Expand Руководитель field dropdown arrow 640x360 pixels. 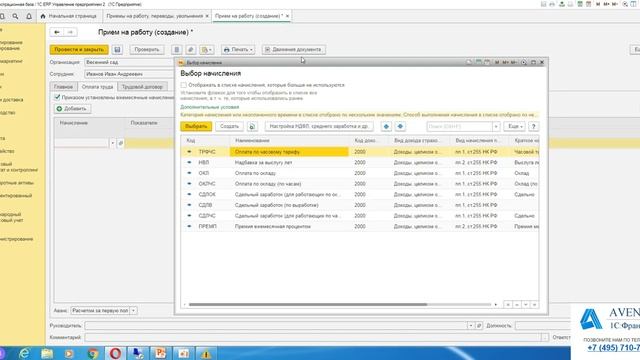471,326
